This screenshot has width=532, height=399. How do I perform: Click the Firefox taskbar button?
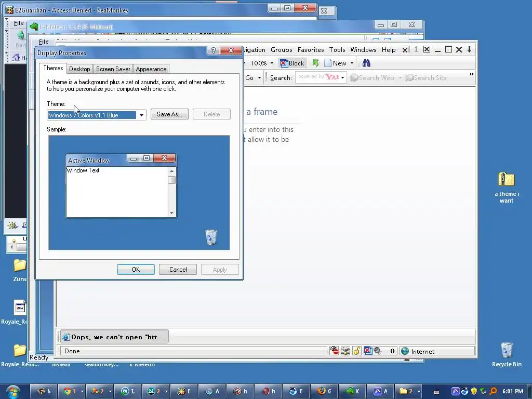point(324,391)
